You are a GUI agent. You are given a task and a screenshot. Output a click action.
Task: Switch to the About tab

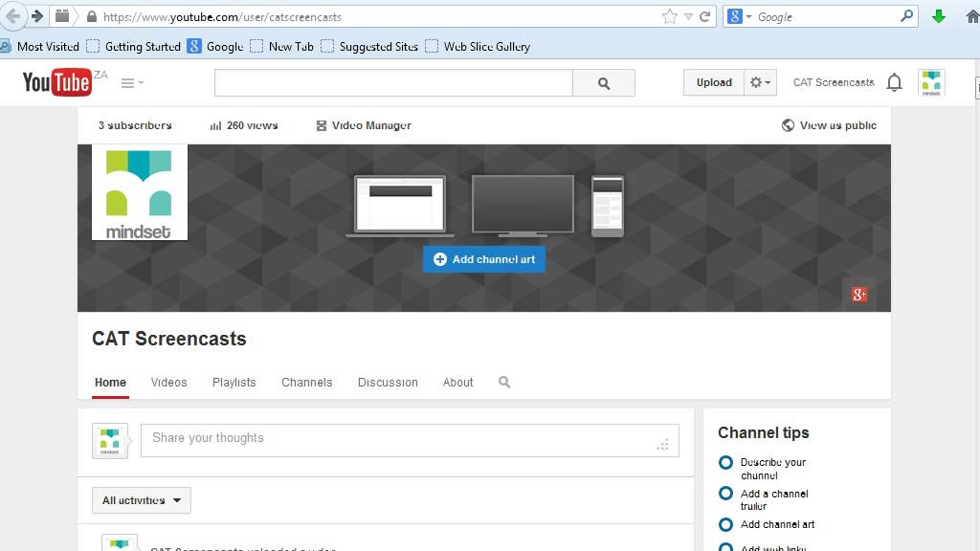pyautogui.click(x=458, y=383)
